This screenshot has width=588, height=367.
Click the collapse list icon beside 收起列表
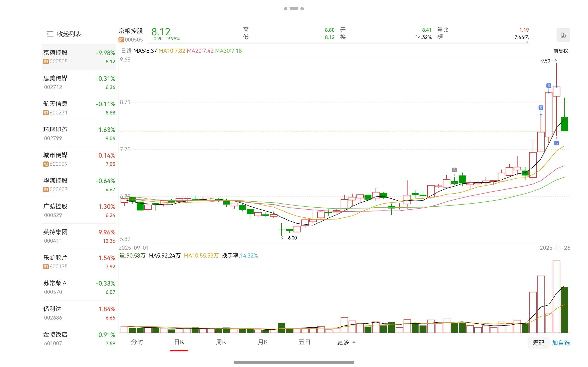pos(50,34)
